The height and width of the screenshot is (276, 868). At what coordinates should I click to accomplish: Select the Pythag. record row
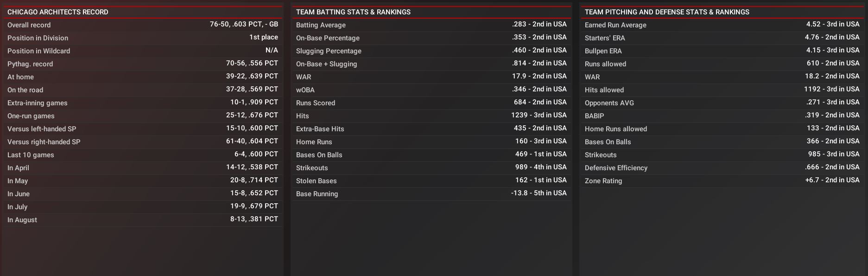[x=143, y=64]
